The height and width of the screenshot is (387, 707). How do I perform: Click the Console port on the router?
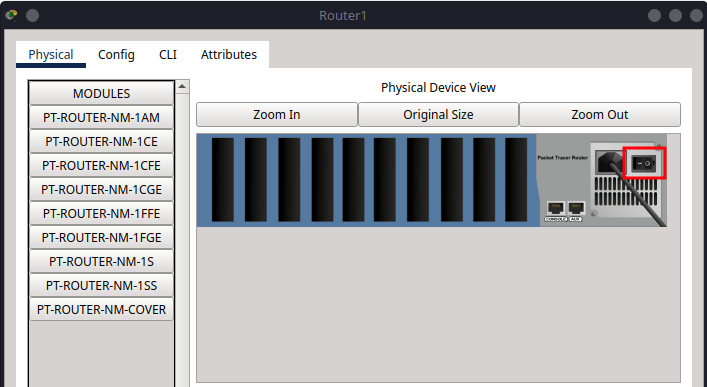[556, 208]
